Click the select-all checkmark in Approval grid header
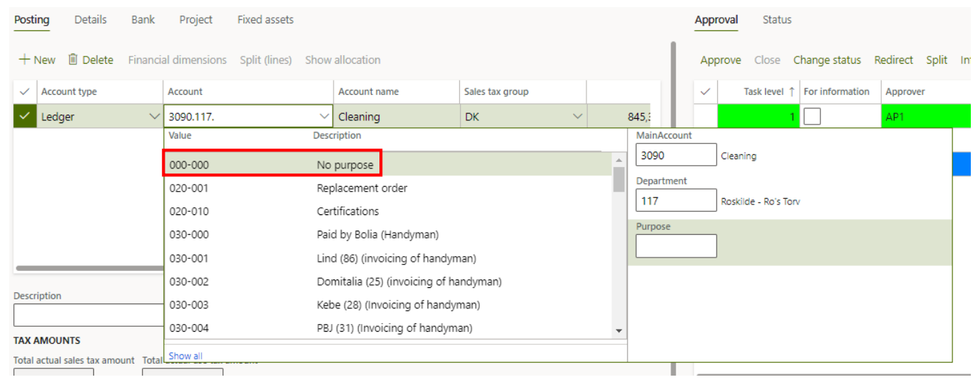The image size is (980, 382). pos(705,92)
